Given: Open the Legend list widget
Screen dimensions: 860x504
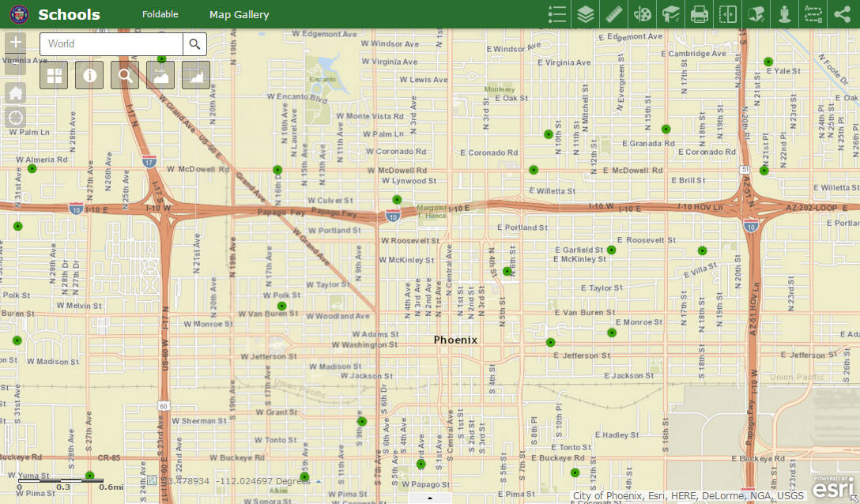Looking at the screenshot, I should [556, 14].
